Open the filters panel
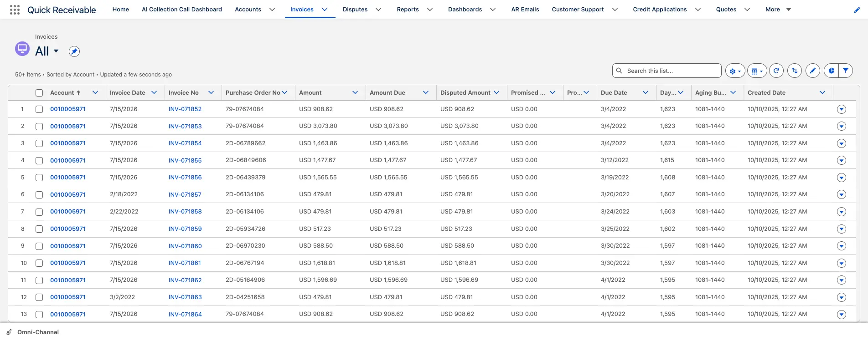Screen dimensions: 868x341 coord(846,71)
